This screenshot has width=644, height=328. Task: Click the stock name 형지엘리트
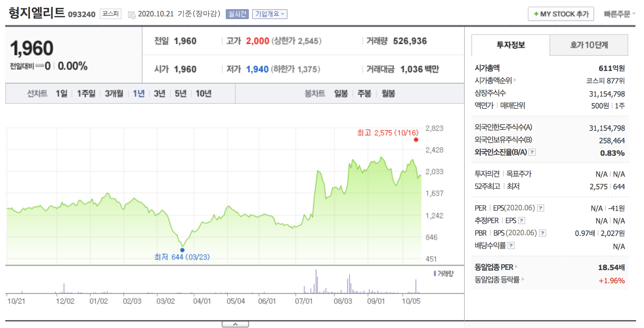[37, 13]
